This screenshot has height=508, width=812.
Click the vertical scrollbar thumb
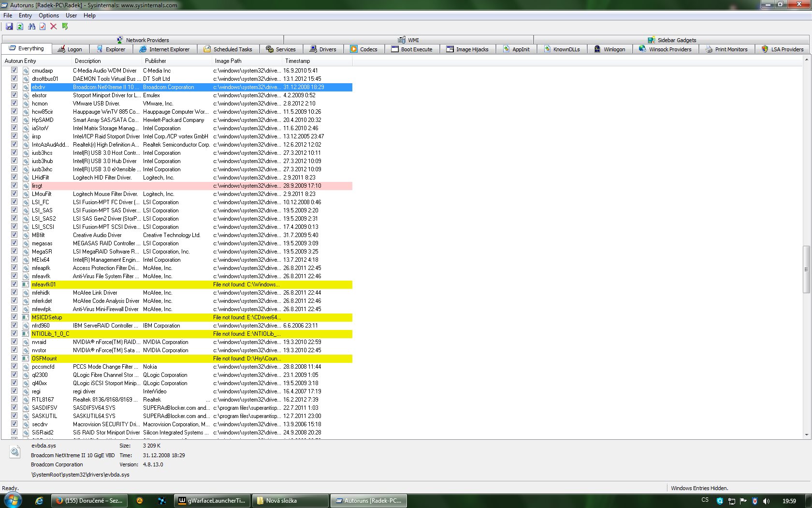806,269
